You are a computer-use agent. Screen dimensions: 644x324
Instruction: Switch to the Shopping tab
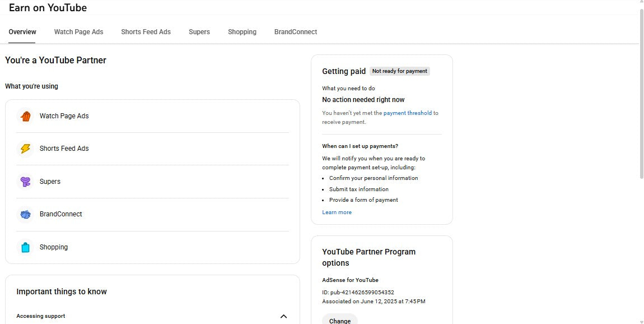(x=242, y=32)
